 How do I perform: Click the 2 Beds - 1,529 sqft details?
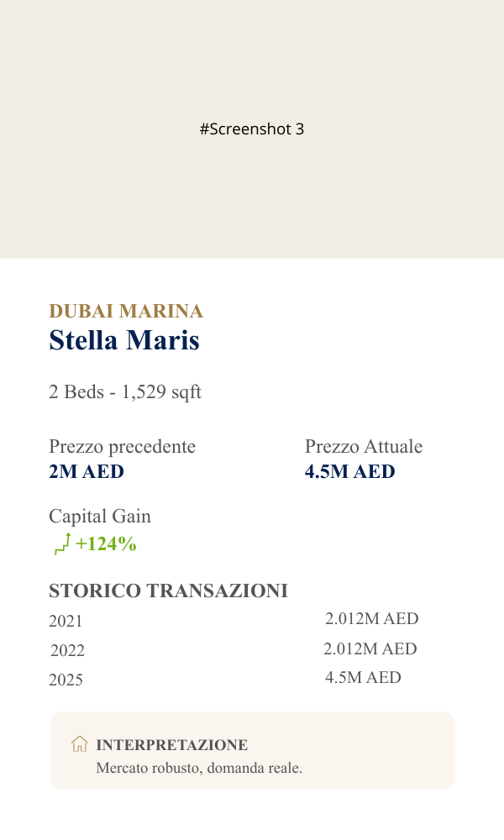(125, 392)
